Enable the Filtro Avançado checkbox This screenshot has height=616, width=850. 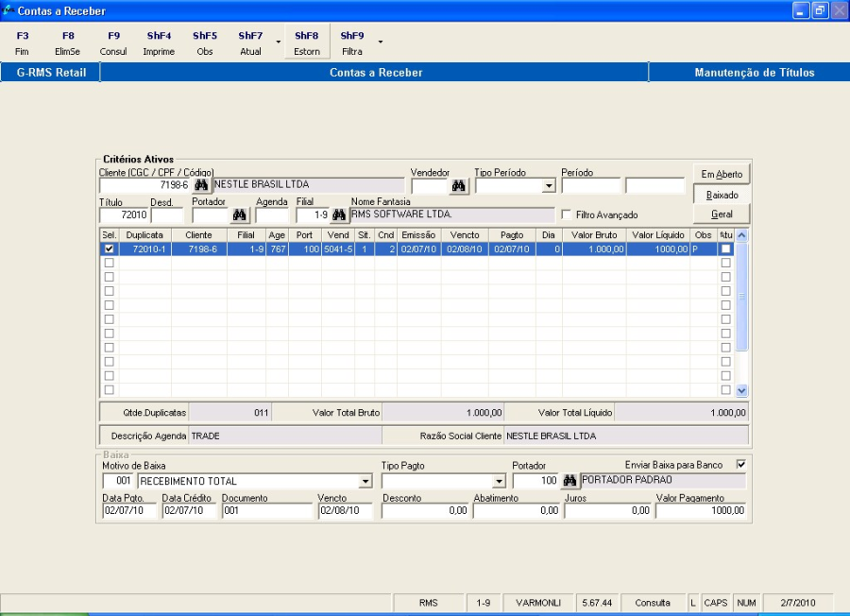567,215
